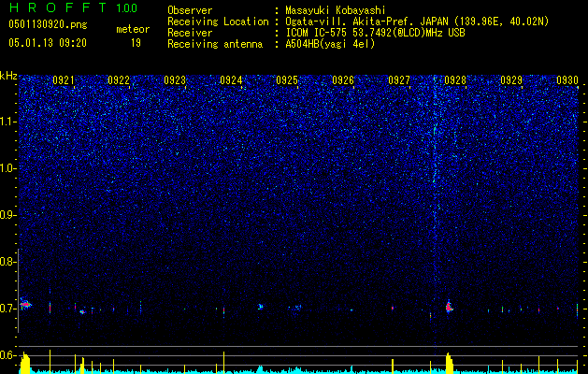The height and width of the screenshot is (374, 588).
Task: Click the 0930 time marker
Action: click(567, 80)
